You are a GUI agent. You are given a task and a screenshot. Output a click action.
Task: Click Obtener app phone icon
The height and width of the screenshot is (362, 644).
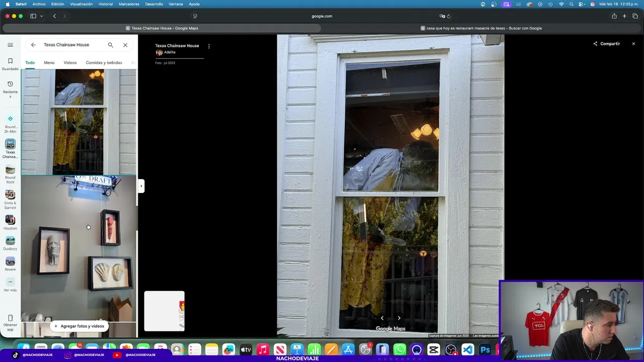[x=10, y=318]
